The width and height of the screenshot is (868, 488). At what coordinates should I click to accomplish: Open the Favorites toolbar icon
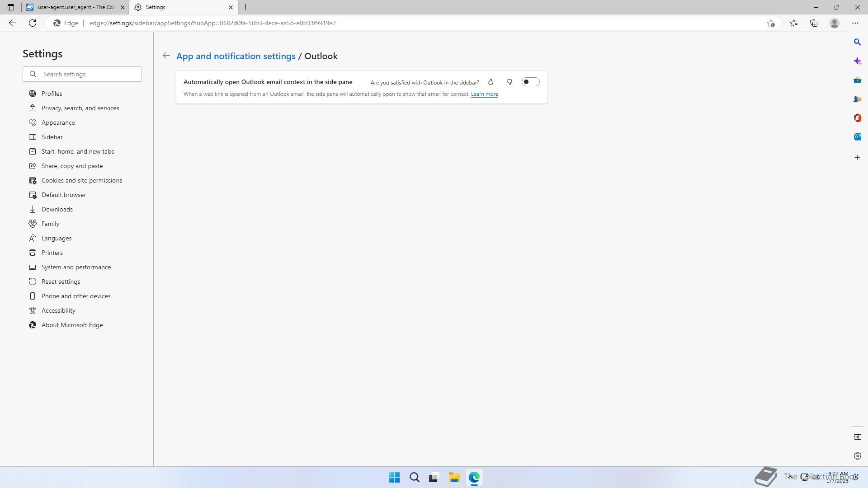point(794,23)
